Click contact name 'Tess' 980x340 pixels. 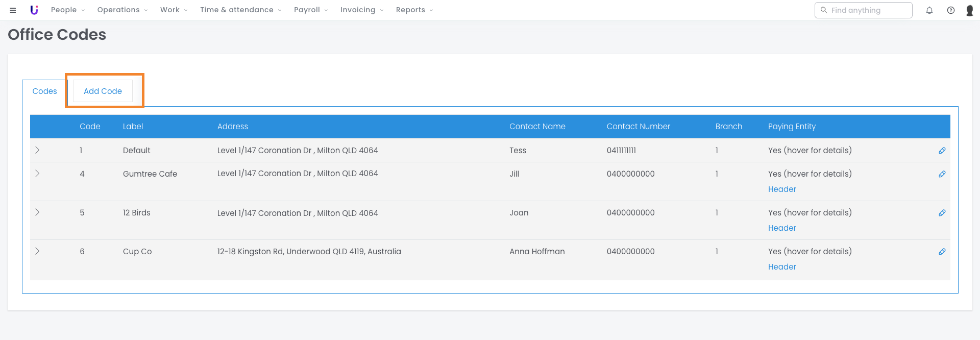(x=518, y=151)
